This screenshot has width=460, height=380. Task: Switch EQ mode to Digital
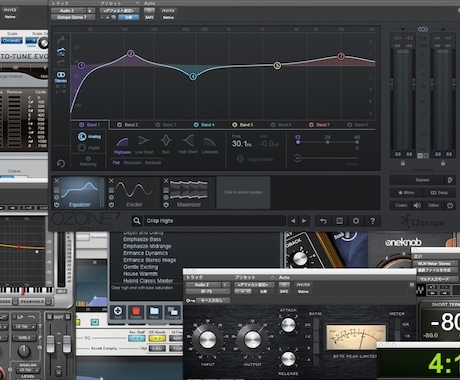pyautogui.click(x=89, y=147)
